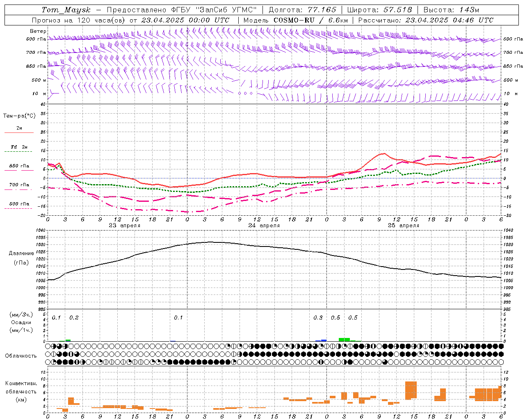Click the 0.3 precipitation amount value

point(318,318)
